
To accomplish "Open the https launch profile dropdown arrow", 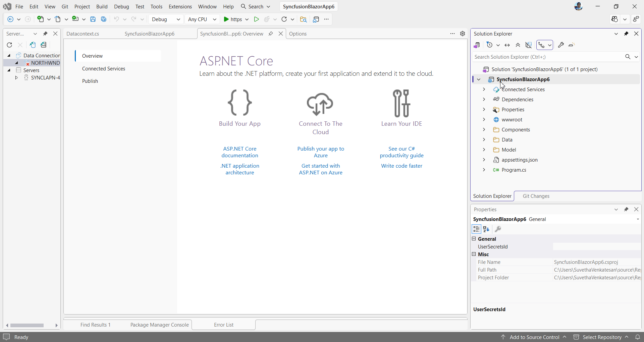I will (247, 19).
